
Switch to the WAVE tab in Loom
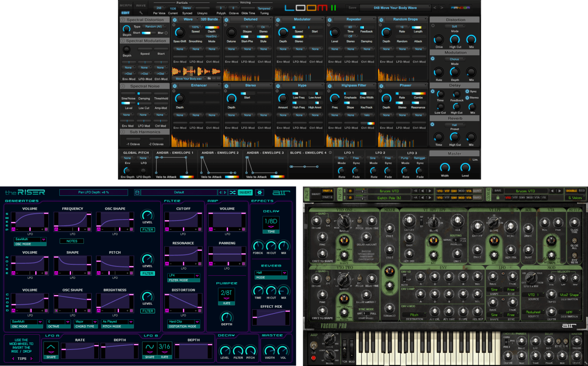(141, 5)
